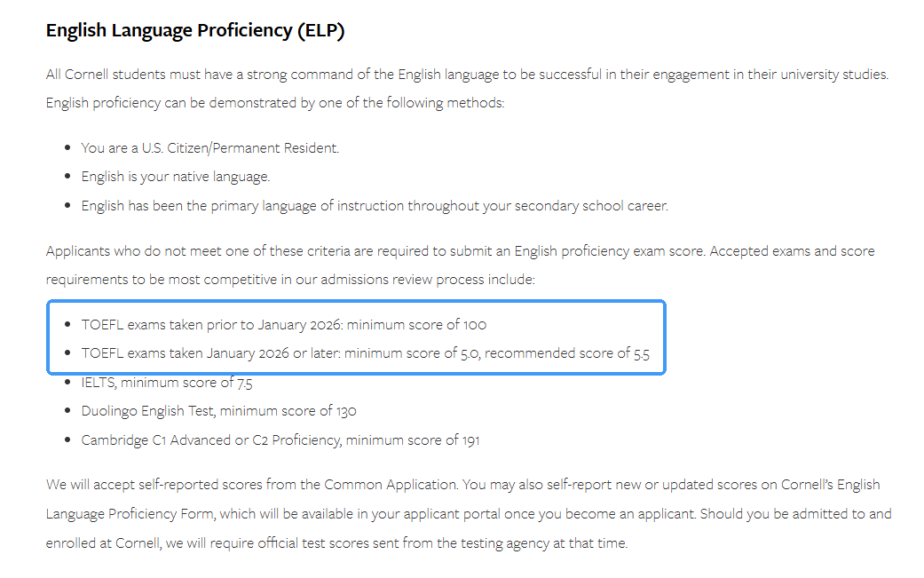
Task: Click the line starting "Applicants who do not meet"
Action: click(x=460, y=250)
